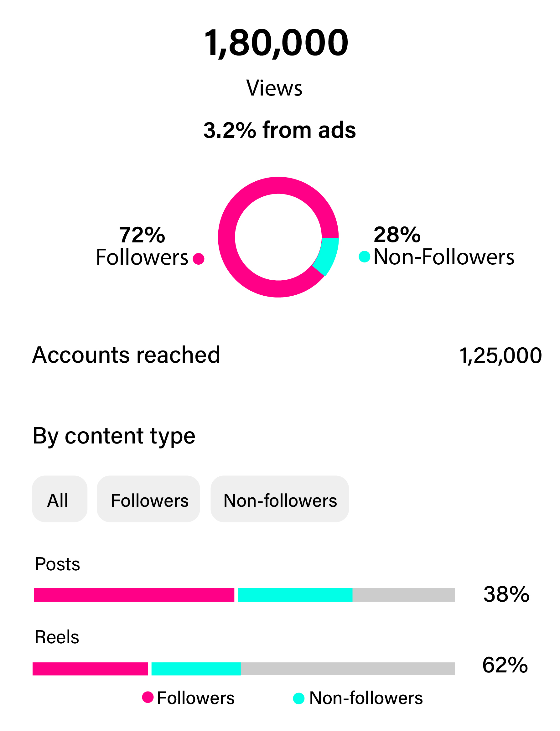Click the cyan segment of the Posts bar
Viewport: 560px width, 731px height.
coord(295,595)
